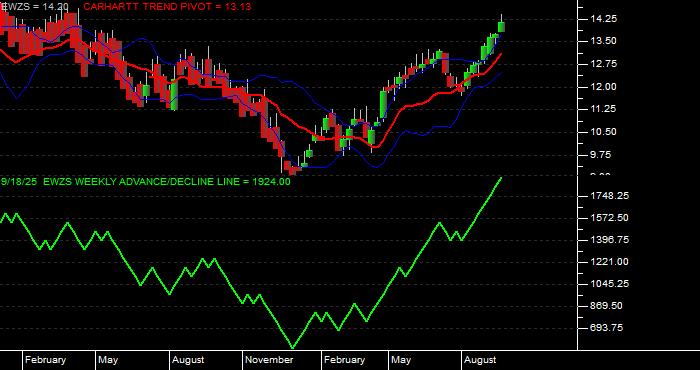Click the CARHARTT TREND PIVOT = 13.13 label

click(x=167, y=7)
